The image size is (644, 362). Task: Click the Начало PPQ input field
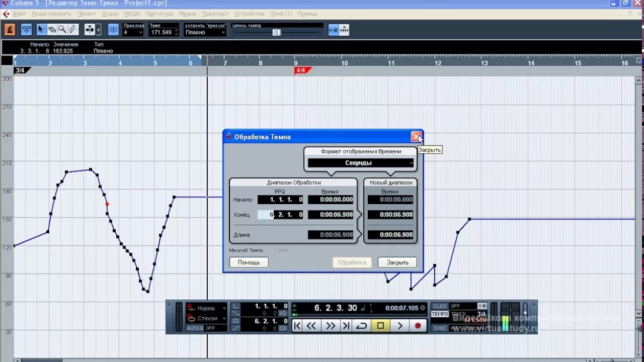280,200
